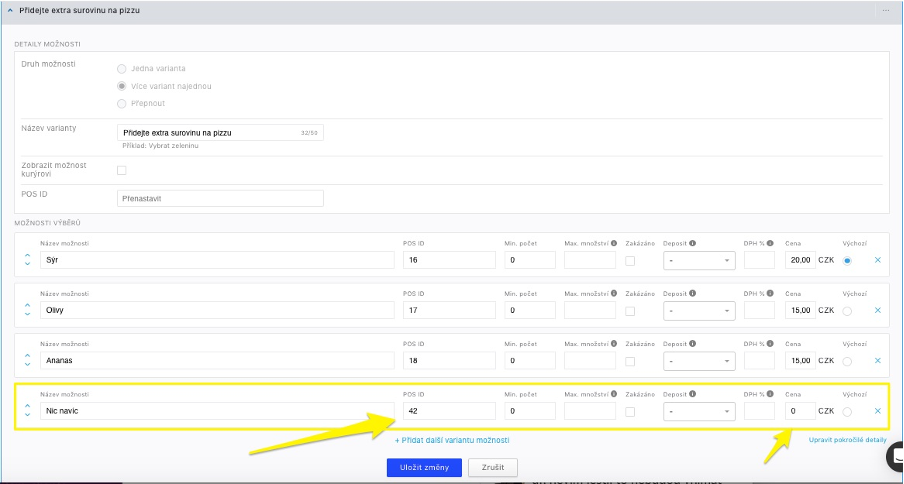Open the Deposit dropdown for Sýr

pos(699,260)
